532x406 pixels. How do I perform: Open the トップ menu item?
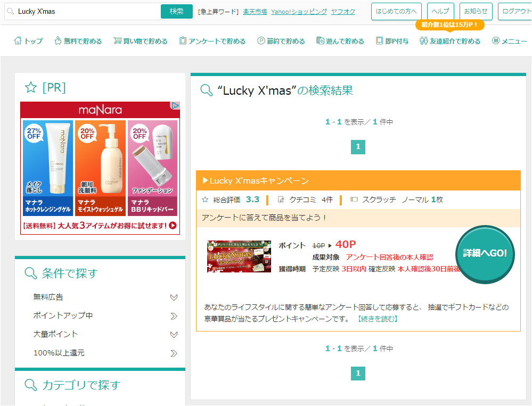(29, 41)
